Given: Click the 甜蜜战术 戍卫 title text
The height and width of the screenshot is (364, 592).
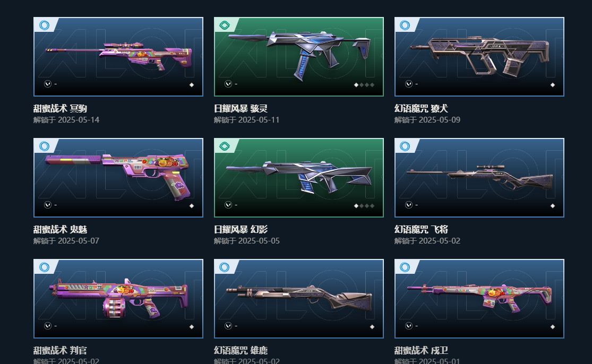Looking at the screenshot, I should (421, 350).
